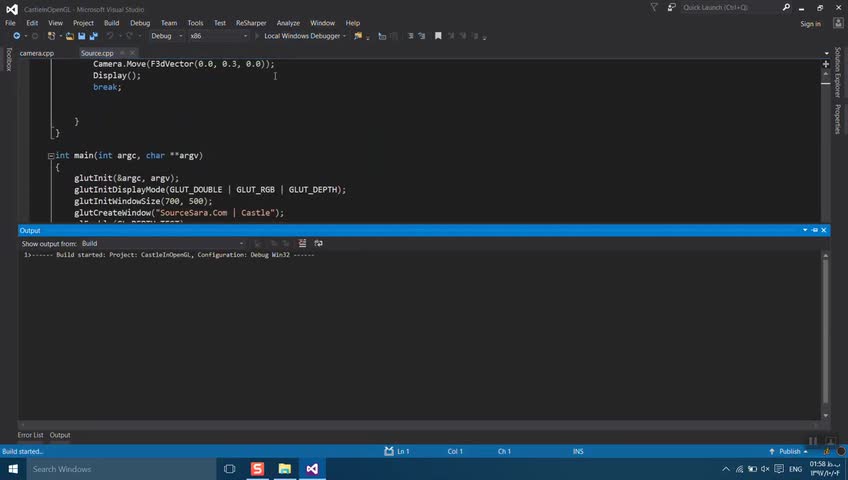Click the Save single-disk icon
This screenshot has width=848, height=480.
click(81, 36)
